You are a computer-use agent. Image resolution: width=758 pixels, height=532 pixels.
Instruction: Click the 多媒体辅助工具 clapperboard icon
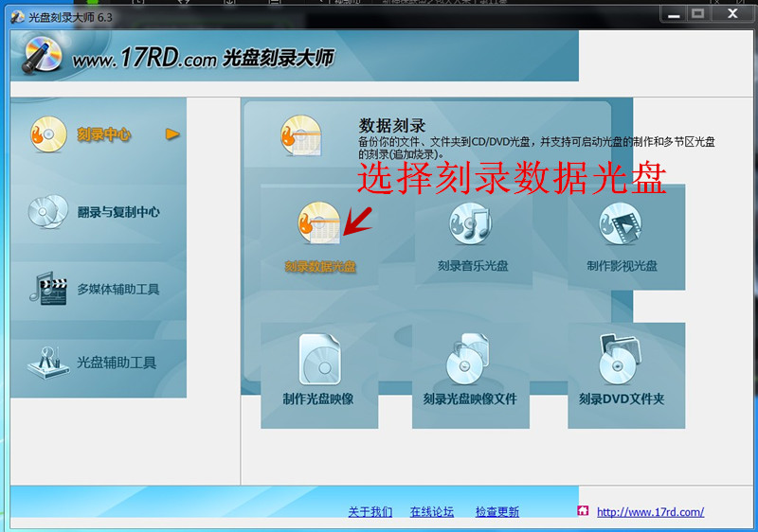click(x=48, y=288)
